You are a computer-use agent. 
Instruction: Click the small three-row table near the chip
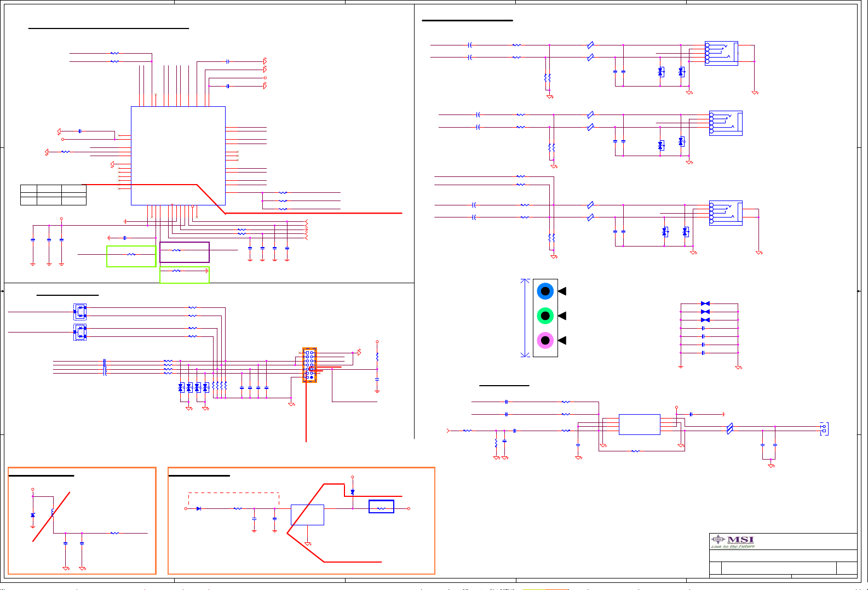(53, 195)
